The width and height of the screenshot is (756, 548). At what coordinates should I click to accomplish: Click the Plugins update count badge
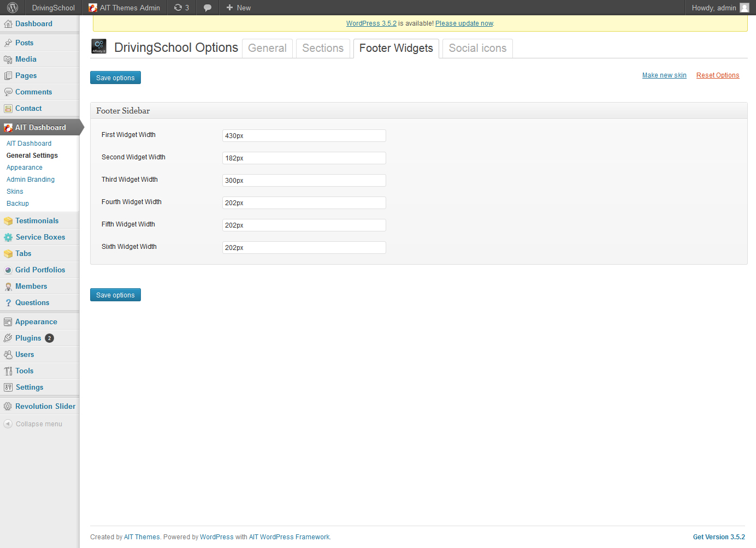click(49, 338)
